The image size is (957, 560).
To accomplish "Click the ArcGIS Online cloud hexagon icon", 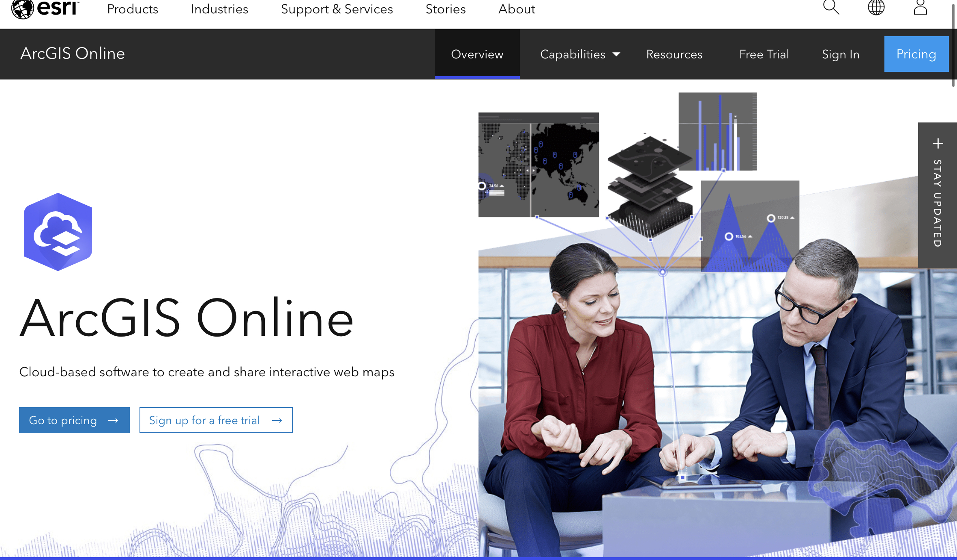I will (58, 232).
